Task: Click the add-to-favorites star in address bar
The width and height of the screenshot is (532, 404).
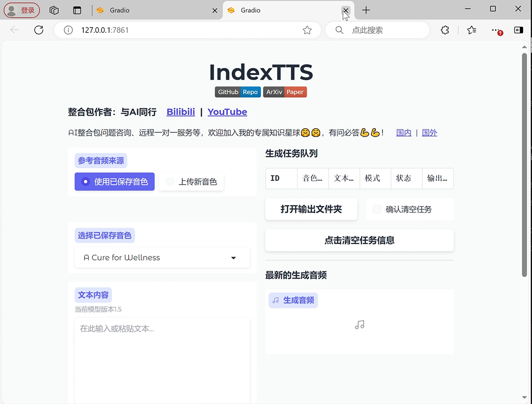Action: [x=307, y=30]
